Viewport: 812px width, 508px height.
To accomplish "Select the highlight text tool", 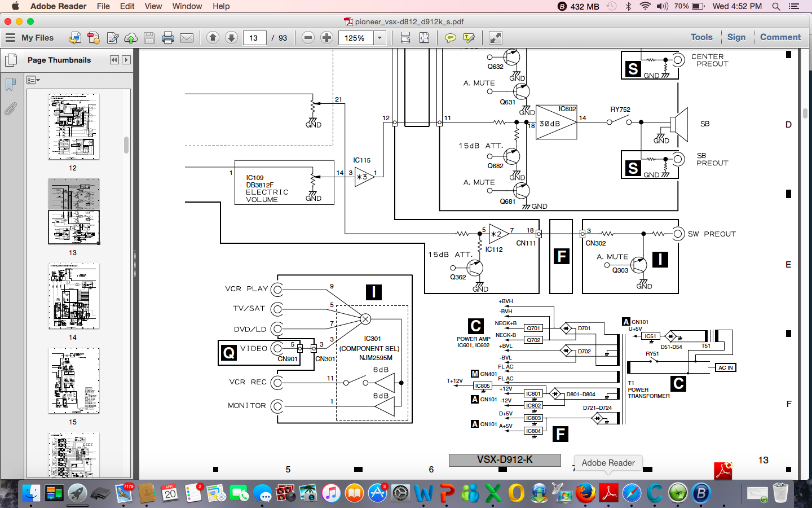I will pyautogui.click(x=469, y=38).
